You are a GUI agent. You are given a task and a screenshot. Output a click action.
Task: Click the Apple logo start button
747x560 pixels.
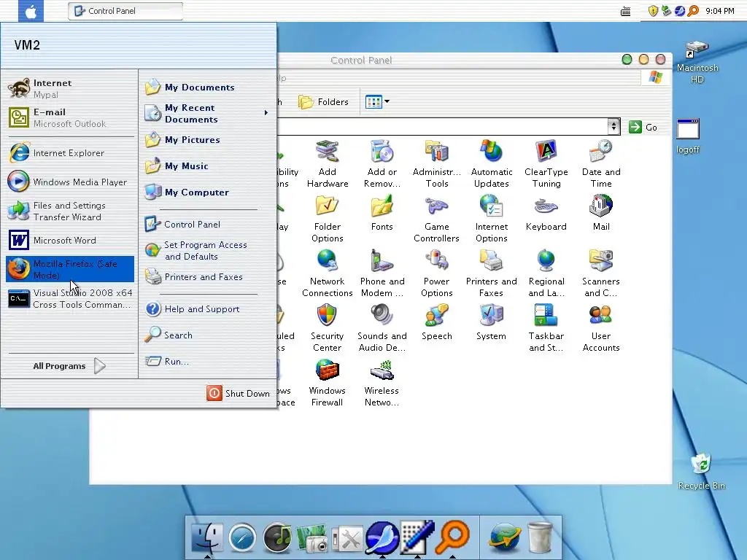[x=31, y=11]
